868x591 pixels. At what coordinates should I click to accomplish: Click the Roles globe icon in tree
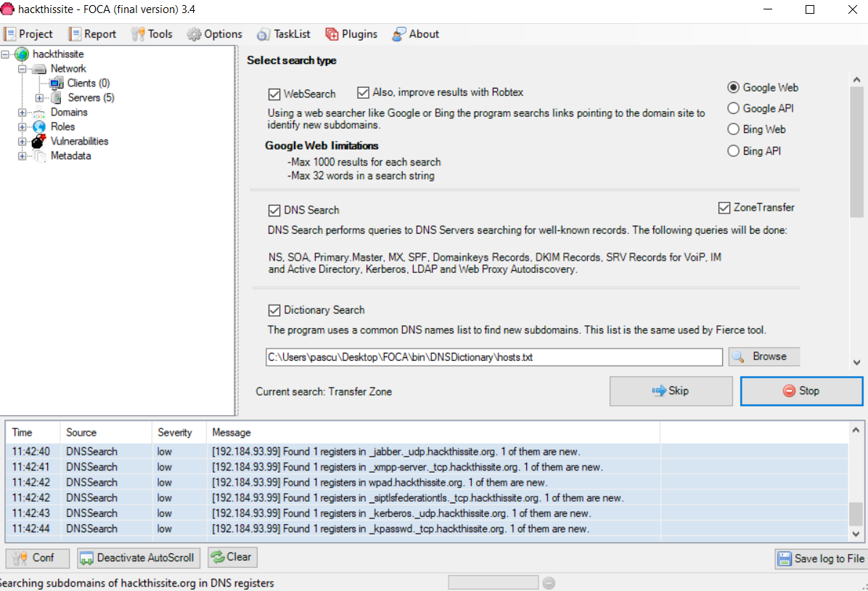[x=38, y=127]
